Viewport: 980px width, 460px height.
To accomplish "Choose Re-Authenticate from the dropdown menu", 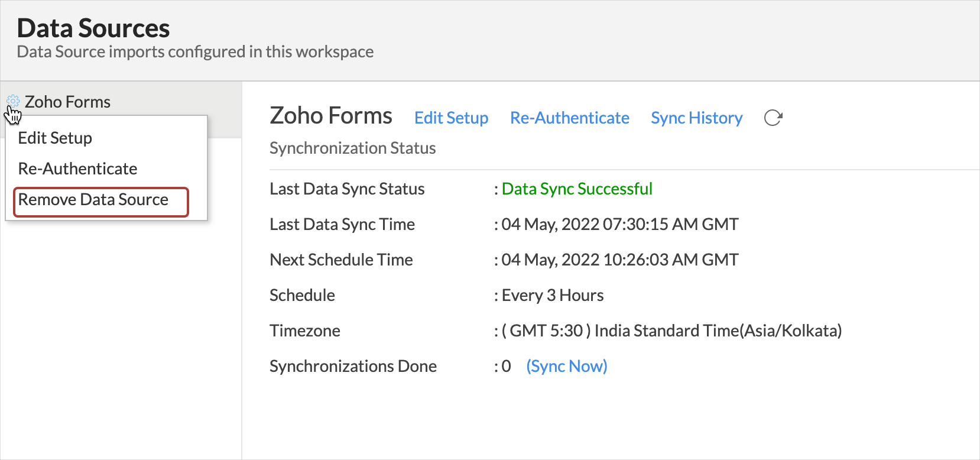I will click(77, 169).
